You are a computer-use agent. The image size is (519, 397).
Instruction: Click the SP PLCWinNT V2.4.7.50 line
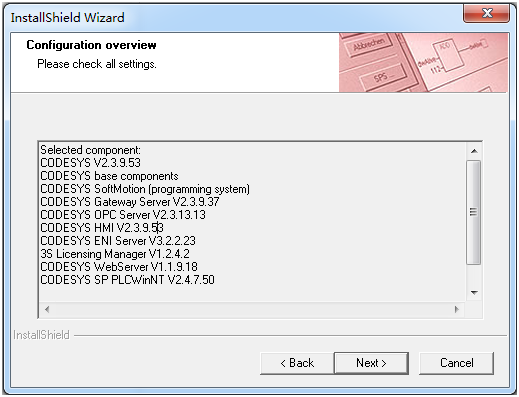click(x=127, y=280)
